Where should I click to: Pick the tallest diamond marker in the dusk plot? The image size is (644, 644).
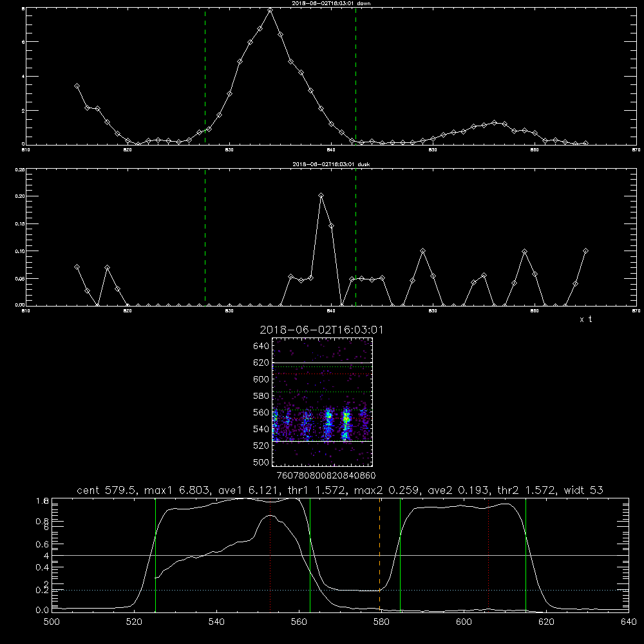[x=321, y=196]
